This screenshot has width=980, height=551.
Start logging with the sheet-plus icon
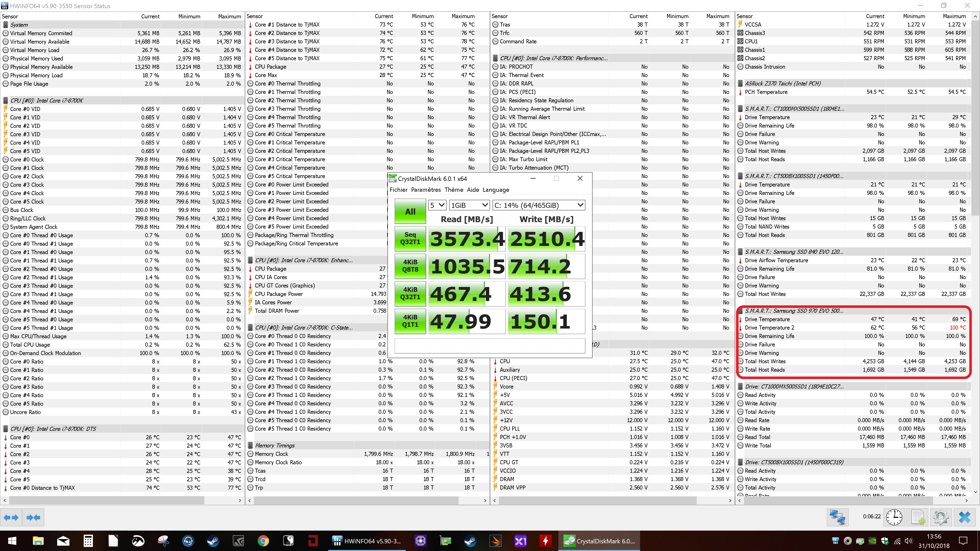tap(918, 517)
